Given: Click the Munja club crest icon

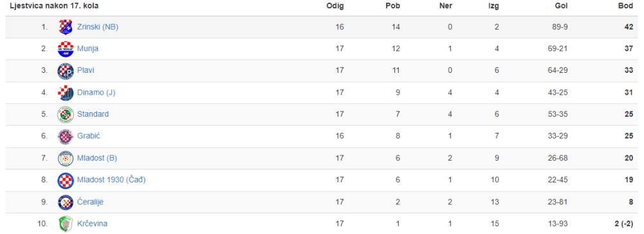Looking at the screenshot, I should pos(66,49).
